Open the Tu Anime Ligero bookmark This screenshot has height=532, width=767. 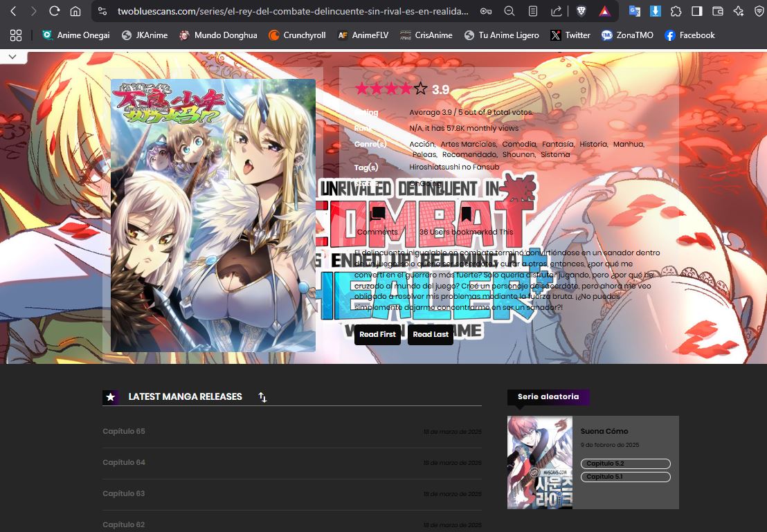(x=501, y=35)
